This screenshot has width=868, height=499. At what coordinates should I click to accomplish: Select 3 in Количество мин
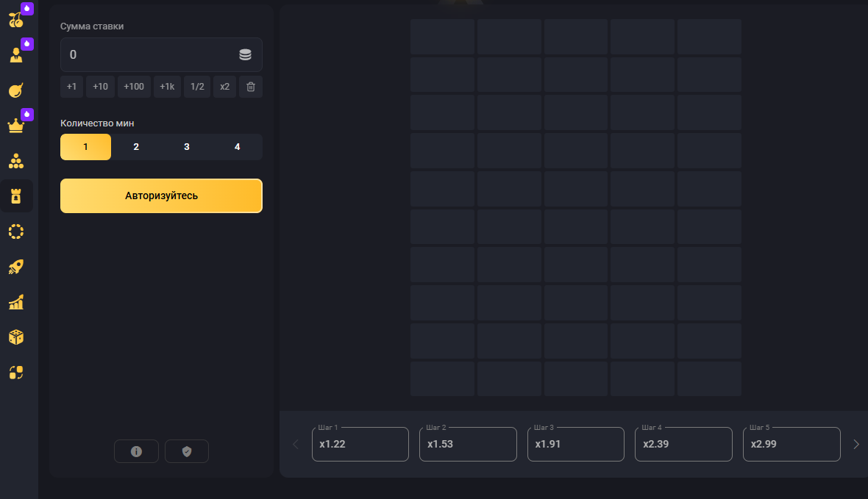(186, 146)
